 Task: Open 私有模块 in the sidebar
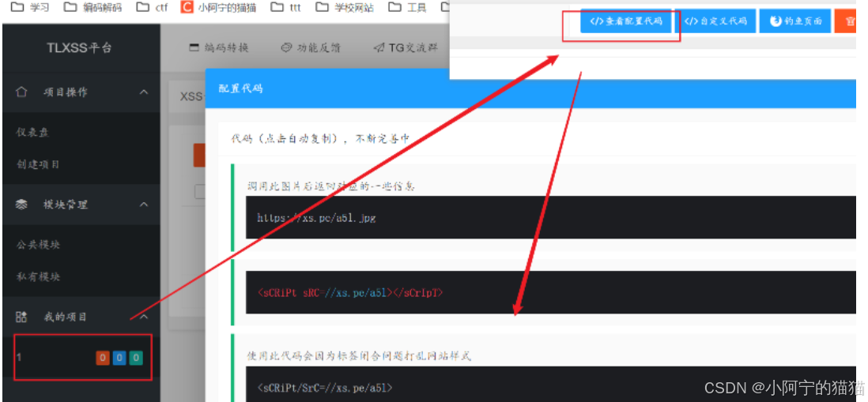tap(38, 276)
